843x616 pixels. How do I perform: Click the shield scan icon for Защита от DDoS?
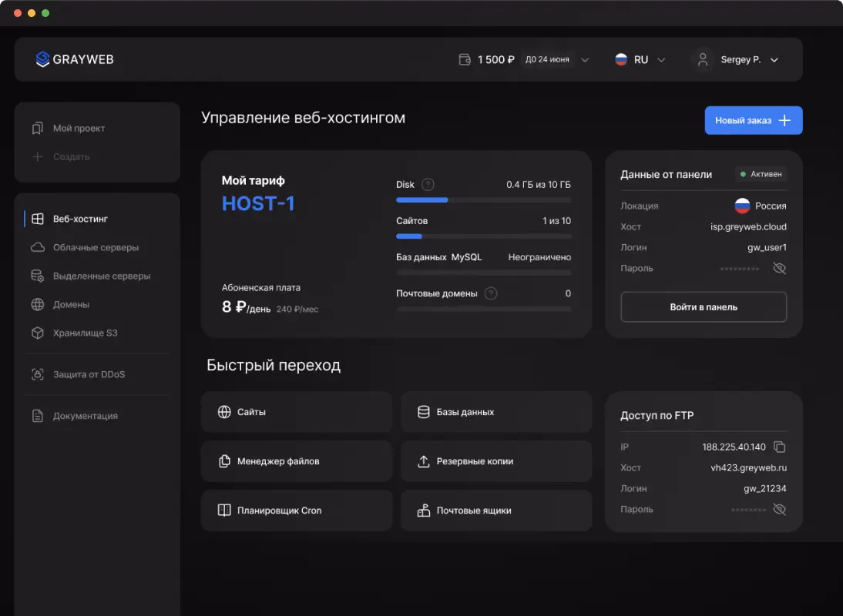38,374
